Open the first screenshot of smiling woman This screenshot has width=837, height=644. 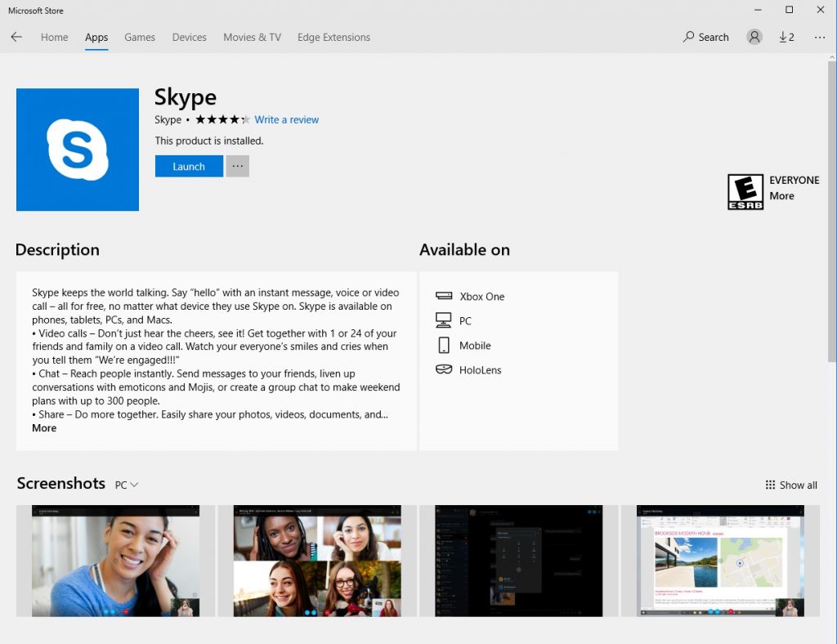tap(115, 561)
